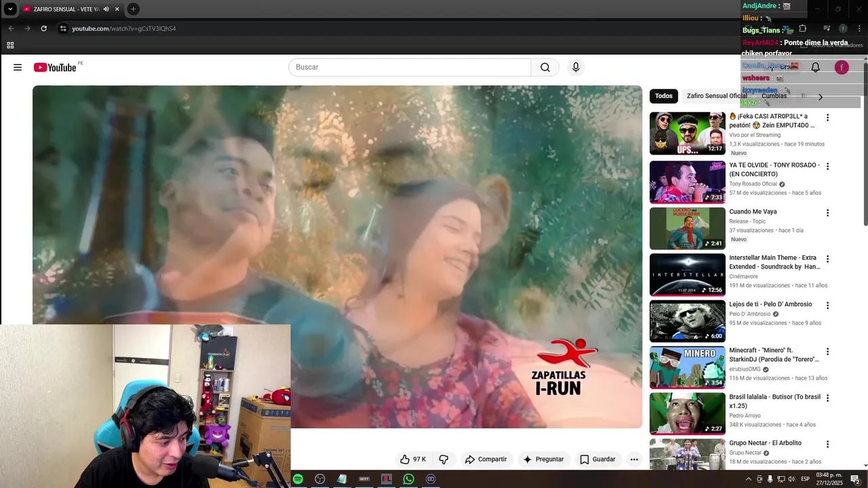Viewport: 868px width, 488px height.
Task: Open options for Grupo Nectar El Arbolito
Action: point(827,445)
